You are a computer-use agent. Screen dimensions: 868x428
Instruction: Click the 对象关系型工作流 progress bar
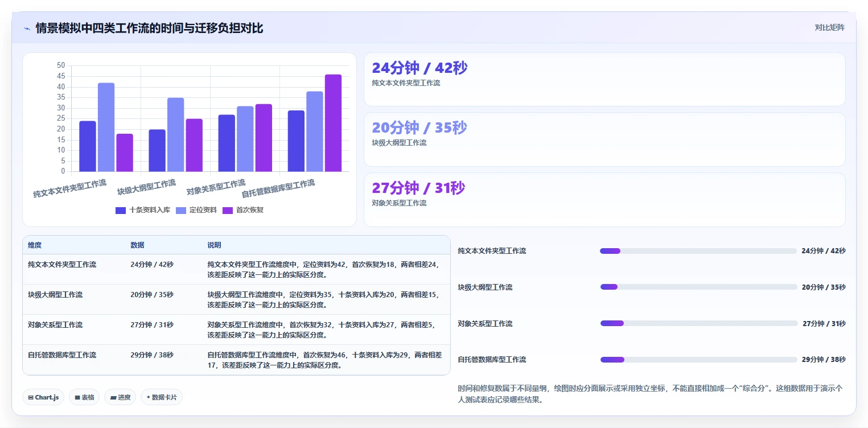(700, 323)
